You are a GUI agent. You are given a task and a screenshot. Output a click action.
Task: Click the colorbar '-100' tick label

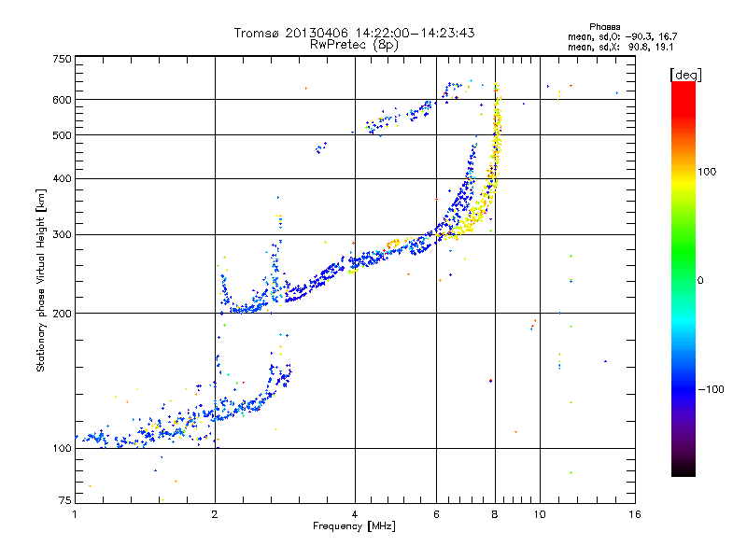click(x=711, y=389)
